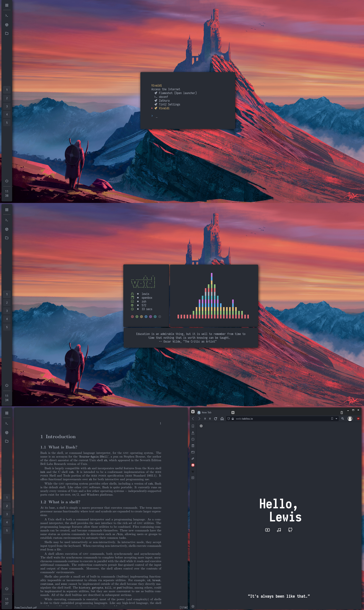Click the "openbox" line in the fetch terminal
Screen dimensions: 364x610
(x=142, y=298)
